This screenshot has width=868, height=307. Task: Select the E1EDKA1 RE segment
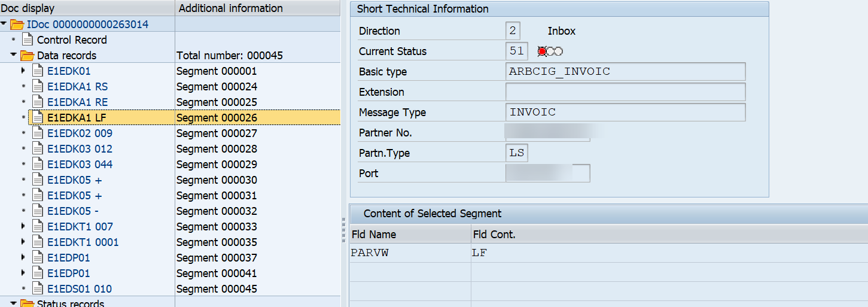[x=78, y=102]
